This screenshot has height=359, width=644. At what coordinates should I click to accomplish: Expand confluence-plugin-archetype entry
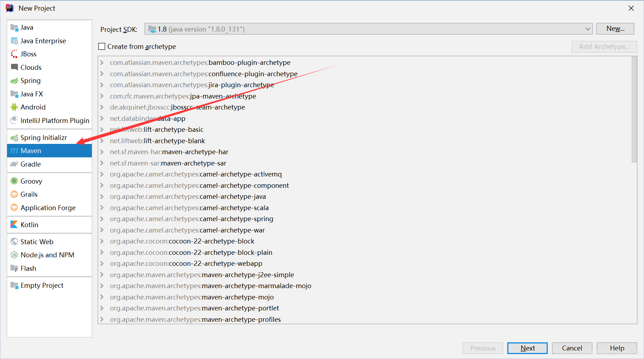[102, 74]
